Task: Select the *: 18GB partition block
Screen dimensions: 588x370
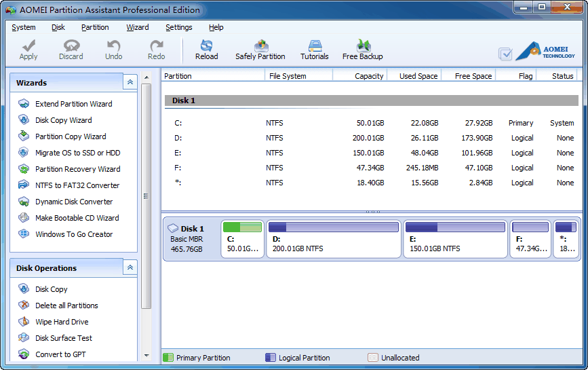Action: point(566,239)
